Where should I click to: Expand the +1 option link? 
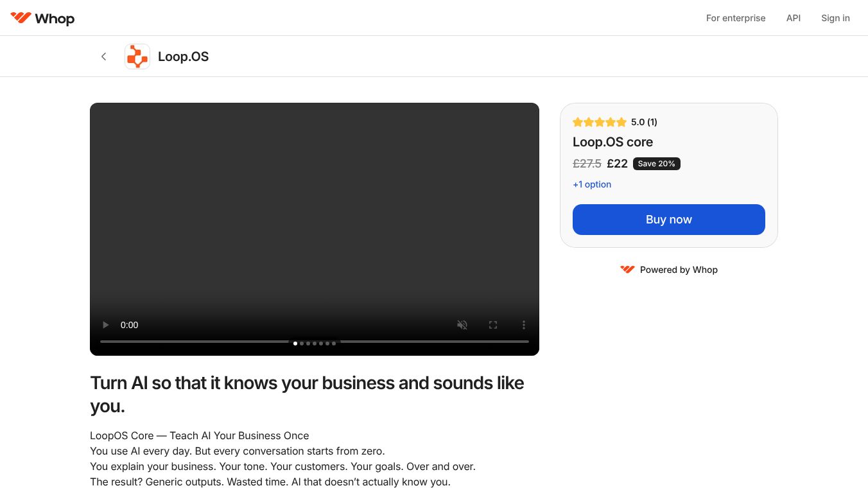592,184
